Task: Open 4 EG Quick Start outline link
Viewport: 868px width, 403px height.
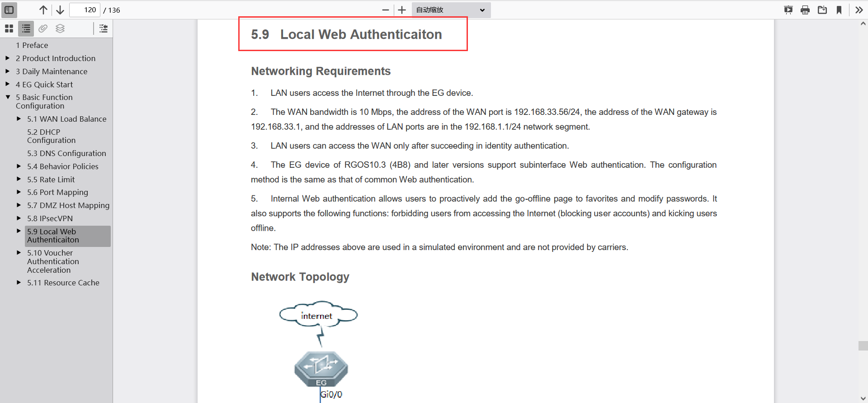Action: (x=44, y=85)
